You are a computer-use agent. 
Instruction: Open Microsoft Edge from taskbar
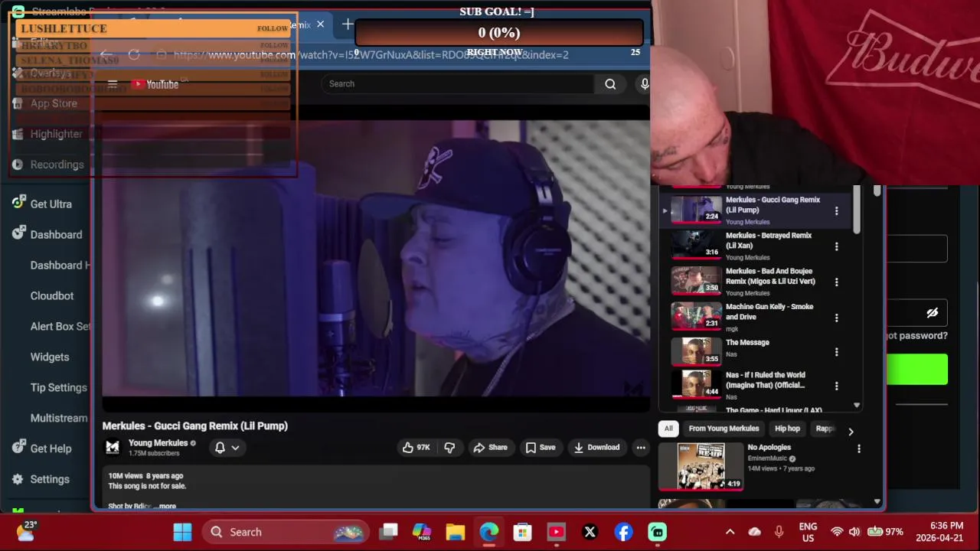(489, 532)
